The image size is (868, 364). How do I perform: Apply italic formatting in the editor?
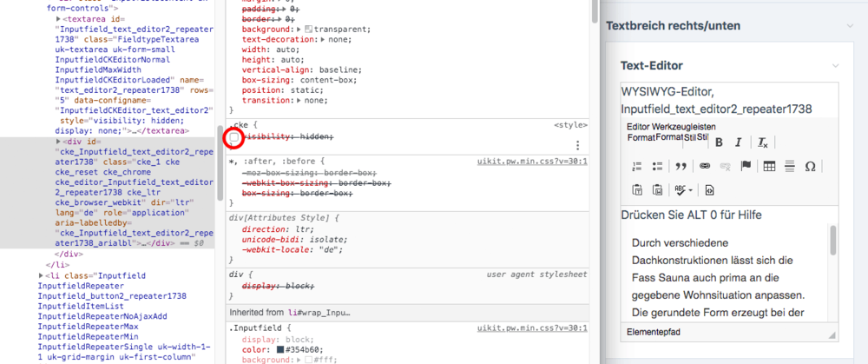(740, 142)
